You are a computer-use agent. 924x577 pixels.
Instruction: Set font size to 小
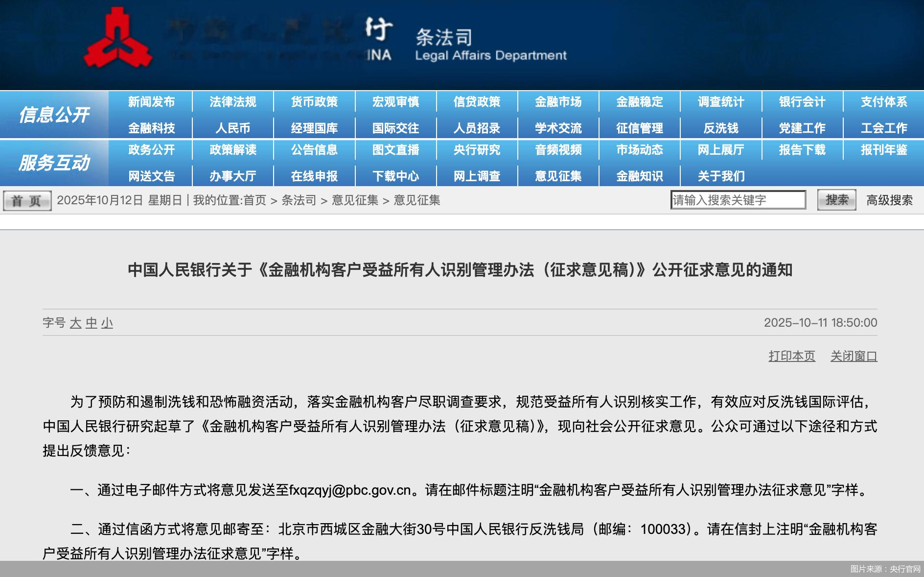[x=107, y=323]
